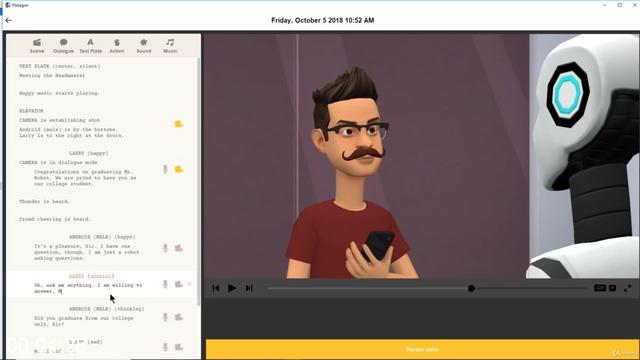Click the plot title 'Friday, October 5 2018 10:52 AM'
The image size is (640, 360).
tap(322, 20)
